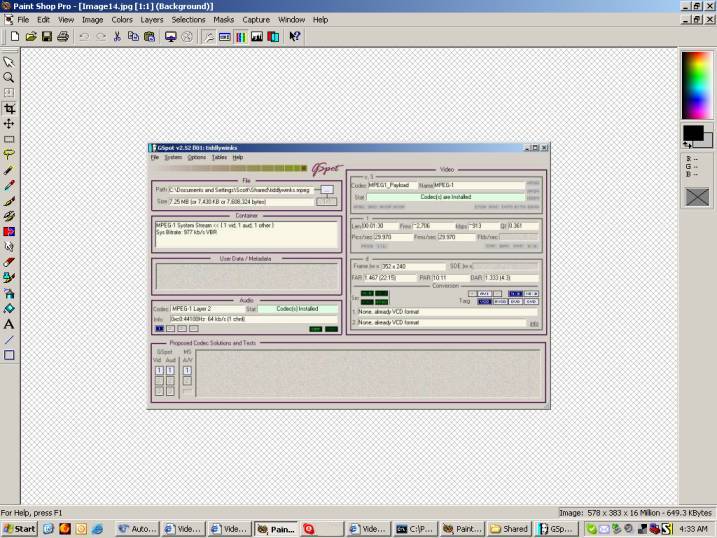
Task: Select the Crop tool
Action: [x=9, y=108]
